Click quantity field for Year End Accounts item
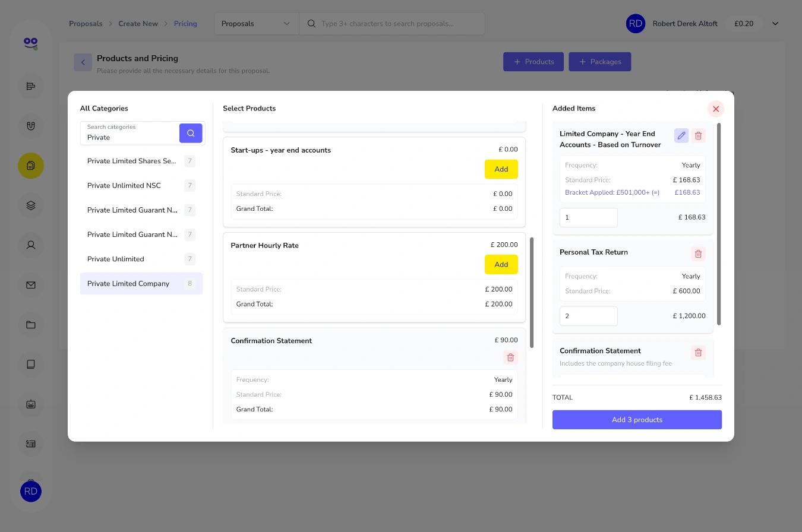 click(x=589, y=217)
